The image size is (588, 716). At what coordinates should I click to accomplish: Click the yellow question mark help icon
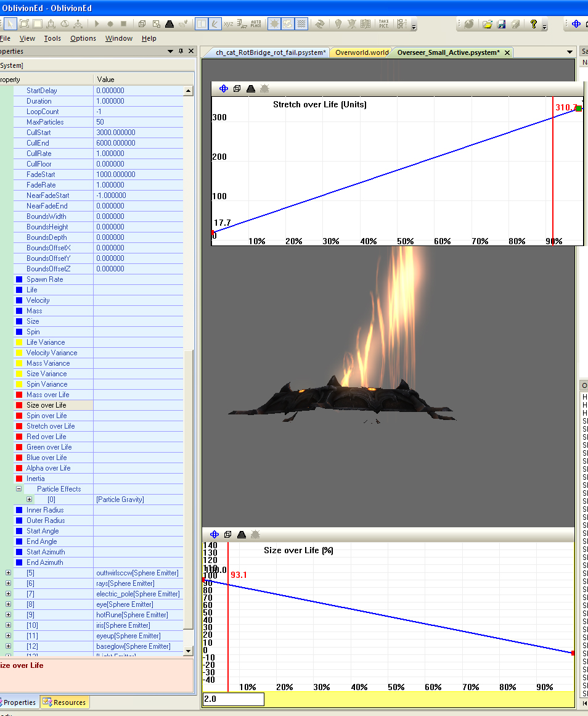coord(533,24)
